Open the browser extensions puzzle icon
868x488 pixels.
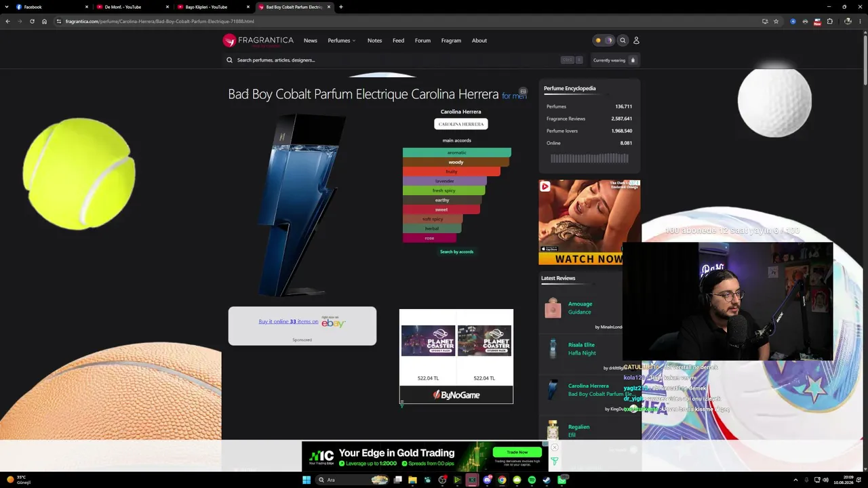tap(829, 21)
